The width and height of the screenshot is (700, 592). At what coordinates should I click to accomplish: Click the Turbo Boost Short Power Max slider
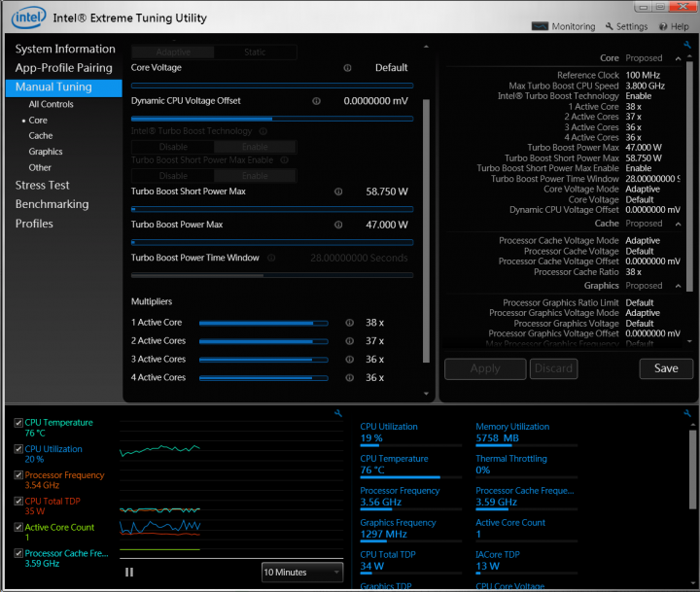pos(272,209)
